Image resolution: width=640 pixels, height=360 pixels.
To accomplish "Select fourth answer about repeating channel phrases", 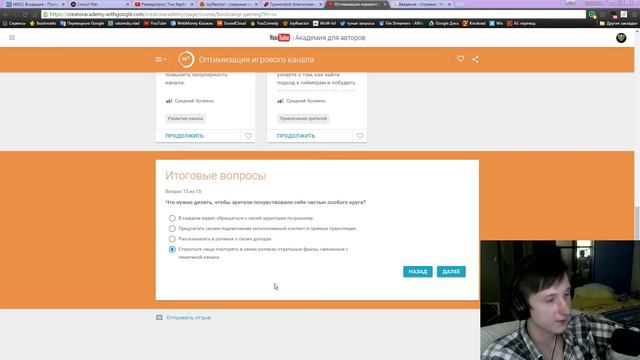I will point(172,249).
